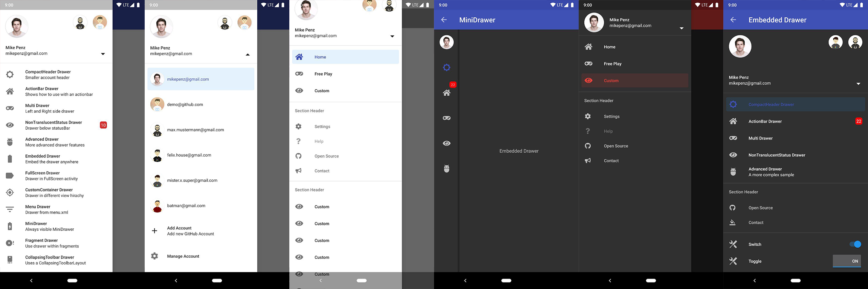
Task: Tap the wrench icon beside Switch row
Action: (x=733, y=244)
